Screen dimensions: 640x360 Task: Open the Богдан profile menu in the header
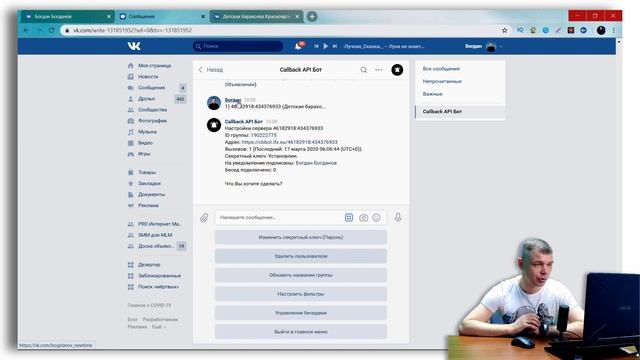pos(483,47)
